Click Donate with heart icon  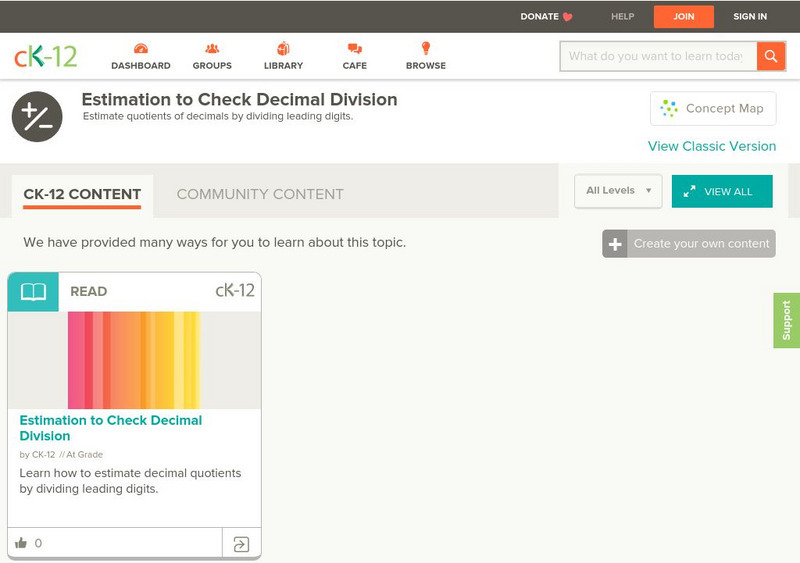click(x=546, y=16)
